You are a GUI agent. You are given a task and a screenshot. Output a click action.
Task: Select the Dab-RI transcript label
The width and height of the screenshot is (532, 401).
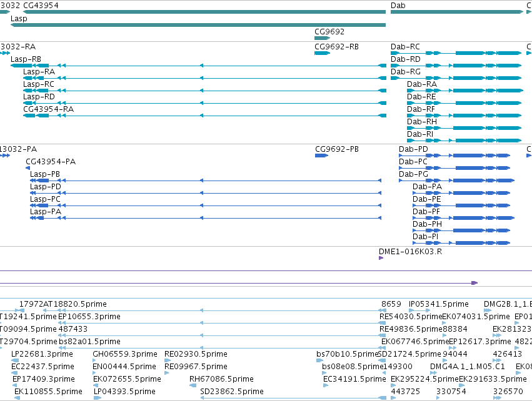(420, 134)
